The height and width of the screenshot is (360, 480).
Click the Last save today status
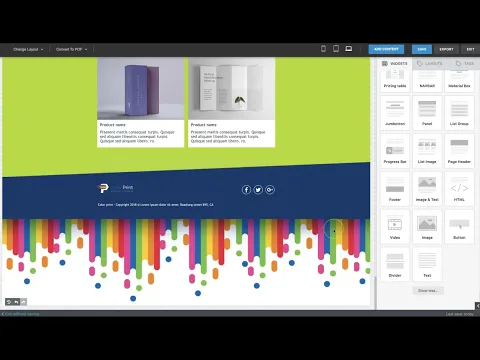[459, 314]
